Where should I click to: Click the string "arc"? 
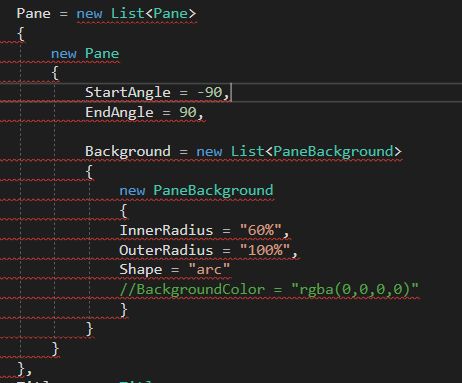tap(209, 270)
